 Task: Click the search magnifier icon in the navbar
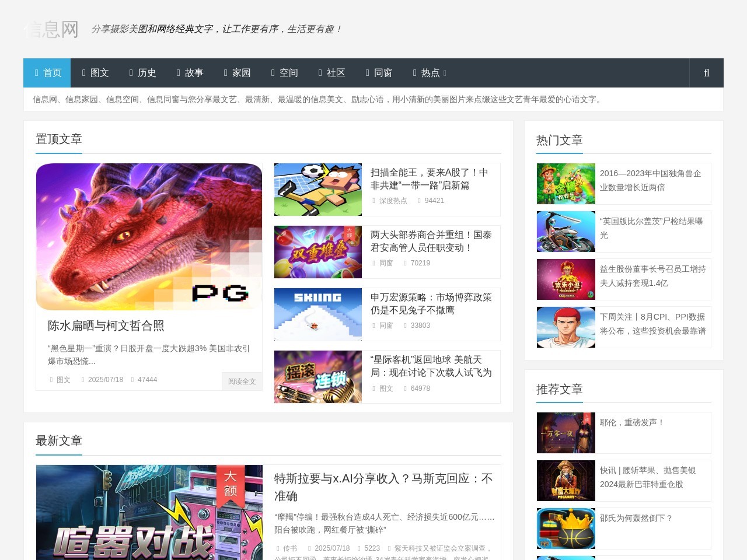(706, 72)
